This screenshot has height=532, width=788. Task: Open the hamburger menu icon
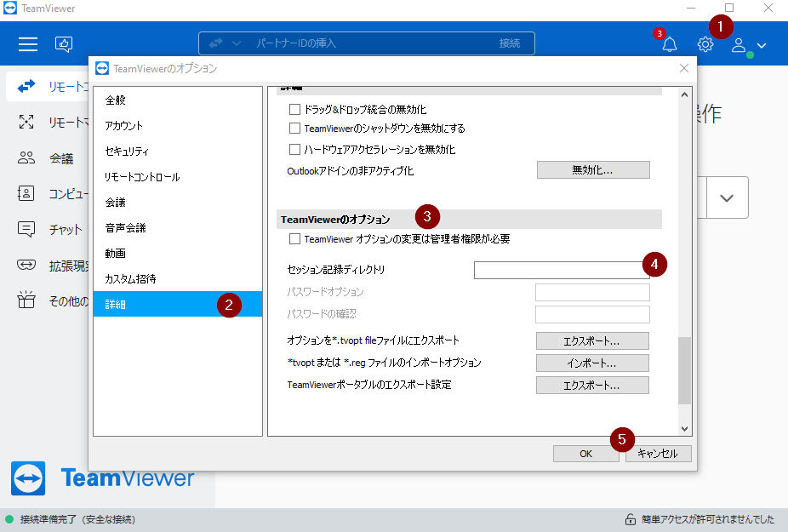pos(27,44)
